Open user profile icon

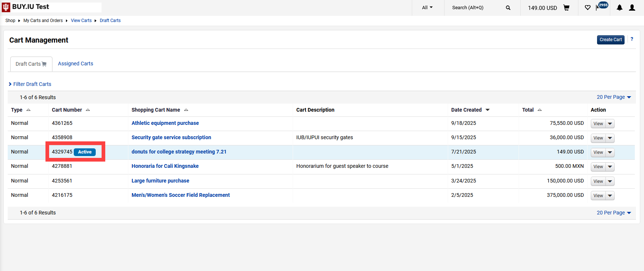(632, 8)
